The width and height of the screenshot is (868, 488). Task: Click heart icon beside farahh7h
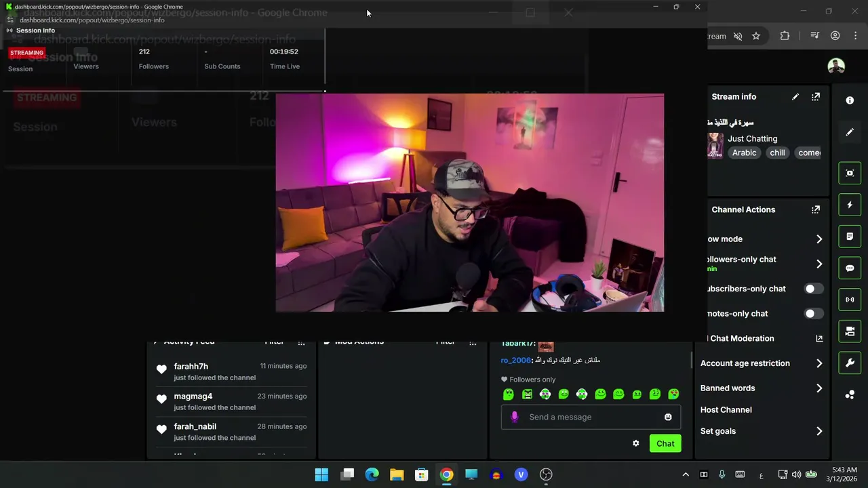(161, 369)
